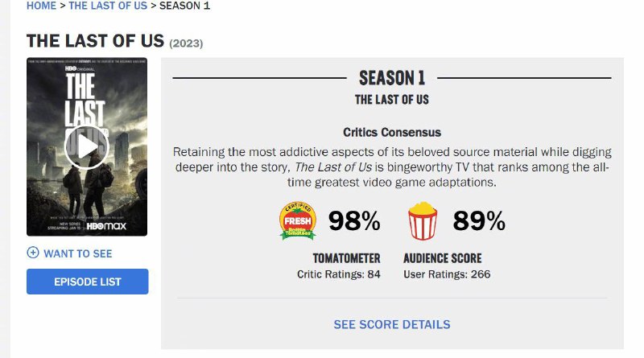Open the Episode List
Screen dimensions: 644x358
pyautogui.click(x=87, y=282)
